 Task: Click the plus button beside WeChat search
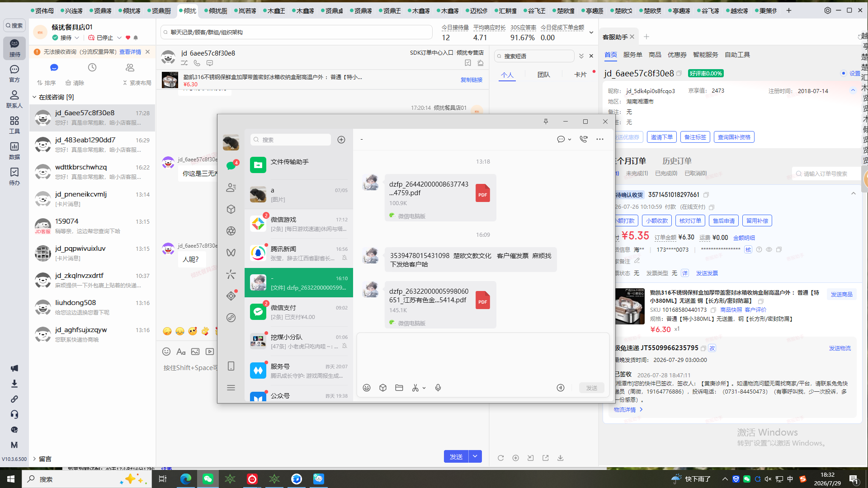341,140
